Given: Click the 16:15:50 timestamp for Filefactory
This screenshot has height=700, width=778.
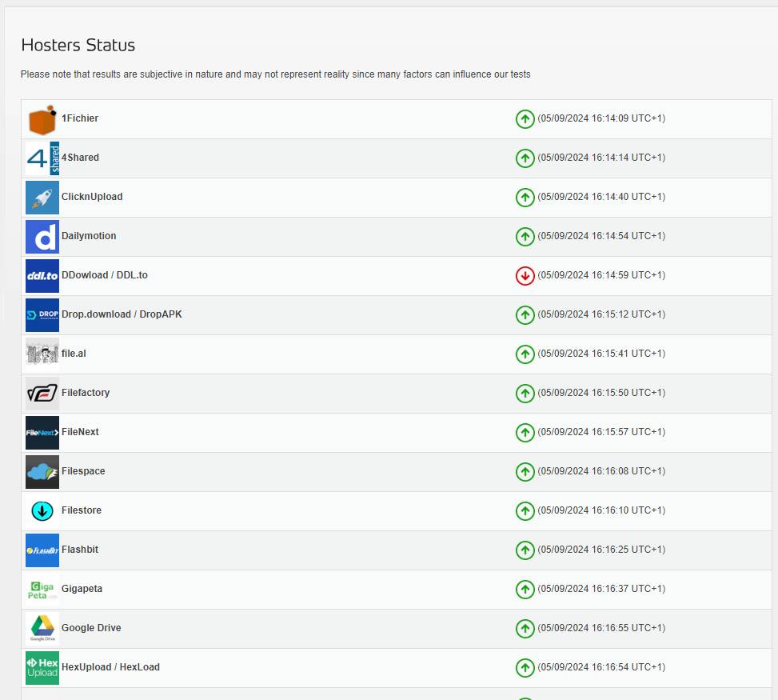Looking at the screenshot, I should coord(601,393).
